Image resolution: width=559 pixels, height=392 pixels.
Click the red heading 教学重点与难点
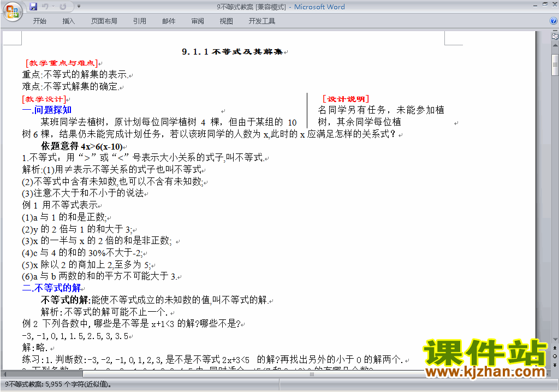[x=62, y=63]
